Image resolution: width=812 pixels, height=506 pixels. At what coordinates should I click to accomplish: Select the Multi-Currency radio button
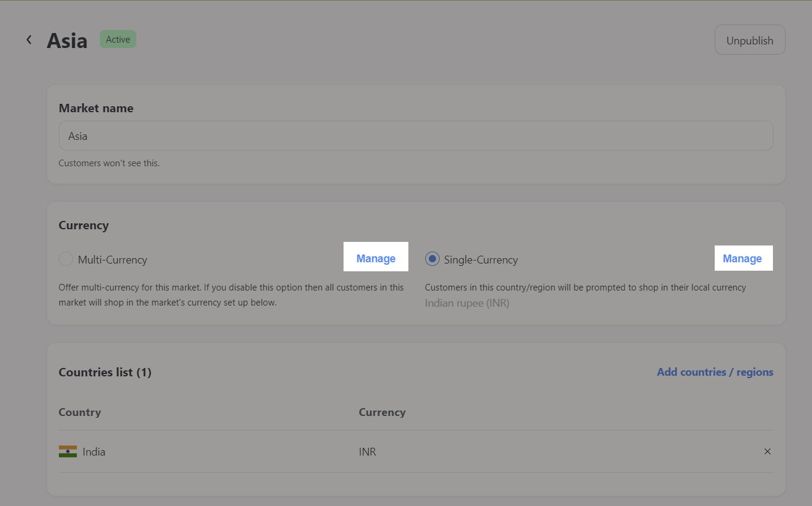pos(65,259)
